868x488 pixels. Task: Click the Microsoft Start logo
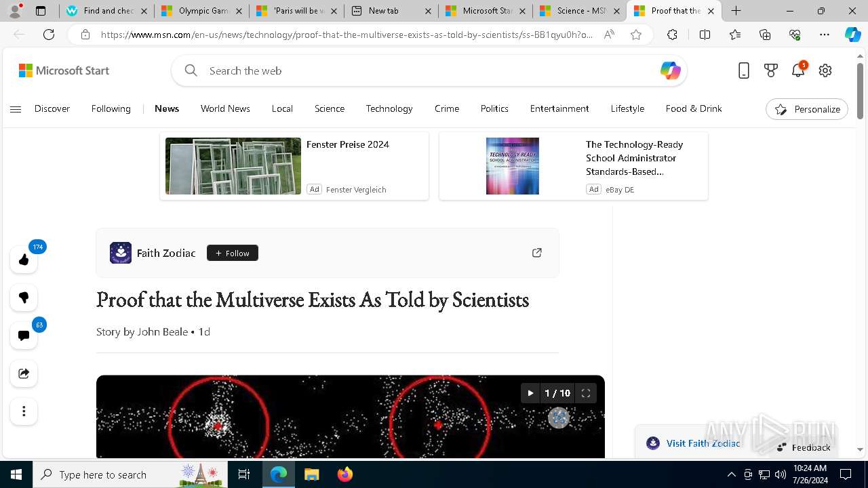coord(64,70)
